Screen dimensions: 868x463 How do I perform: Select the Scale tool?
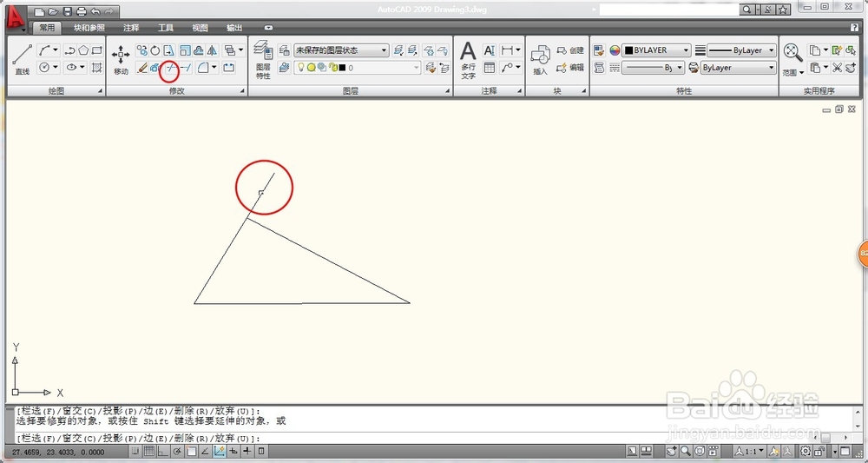pyautogui.click(x=186, y=50)
